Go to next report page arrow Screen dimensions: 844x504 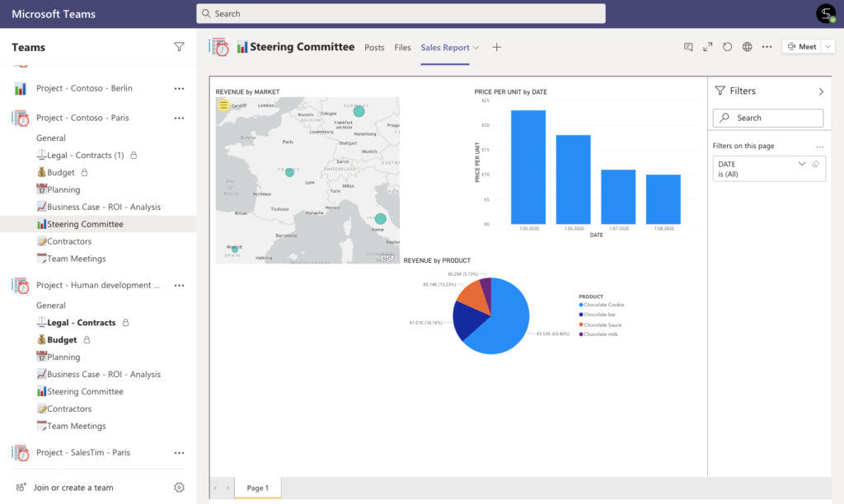pyautogui.click(x=228, y=488)
